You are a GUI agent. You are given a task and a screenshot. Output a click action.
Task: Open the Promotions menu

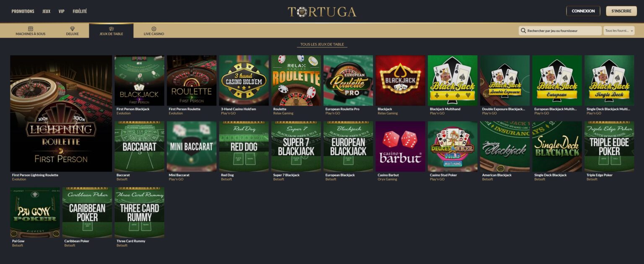pos(23,11)
